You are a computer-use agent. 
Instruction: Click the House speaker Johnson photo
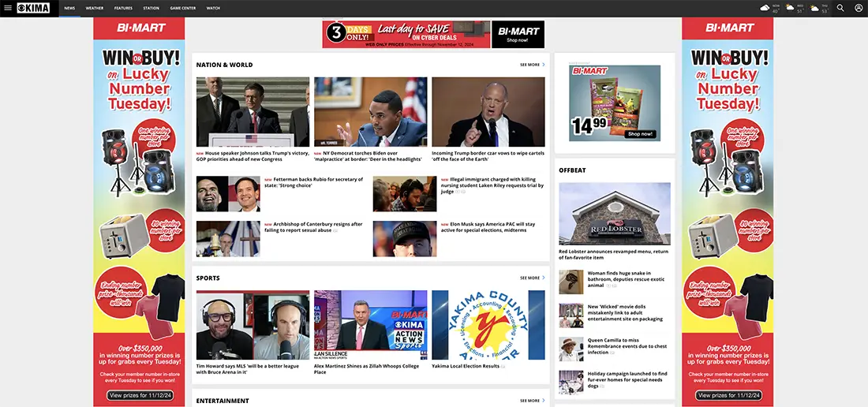coord(253,112)
